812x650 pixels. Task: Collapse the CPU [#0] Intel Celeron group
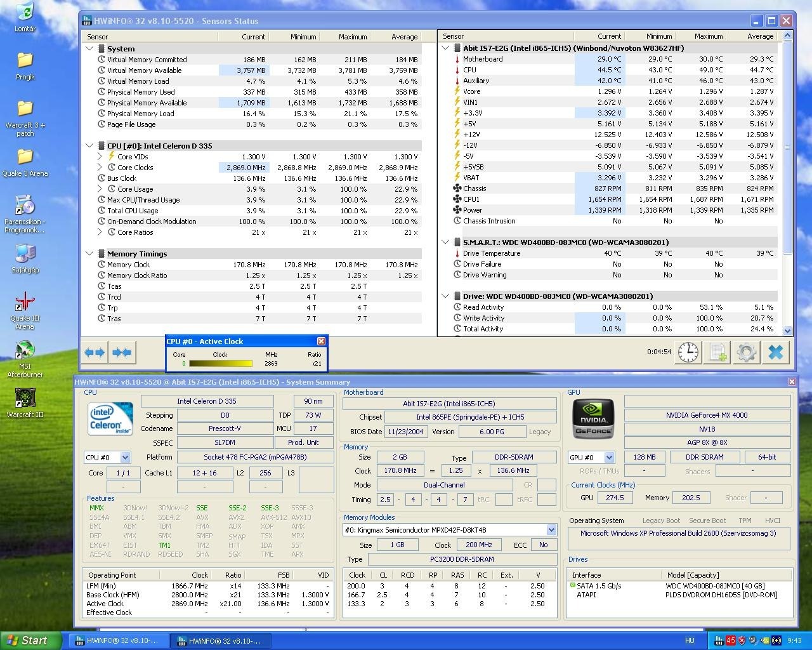coord(89,145)
